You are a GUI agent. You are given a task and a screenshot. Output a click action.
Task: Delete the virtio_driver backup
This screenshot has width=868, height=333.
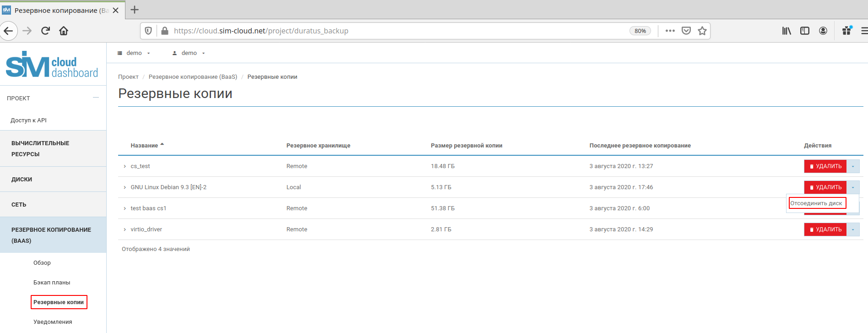pos(825,229)
